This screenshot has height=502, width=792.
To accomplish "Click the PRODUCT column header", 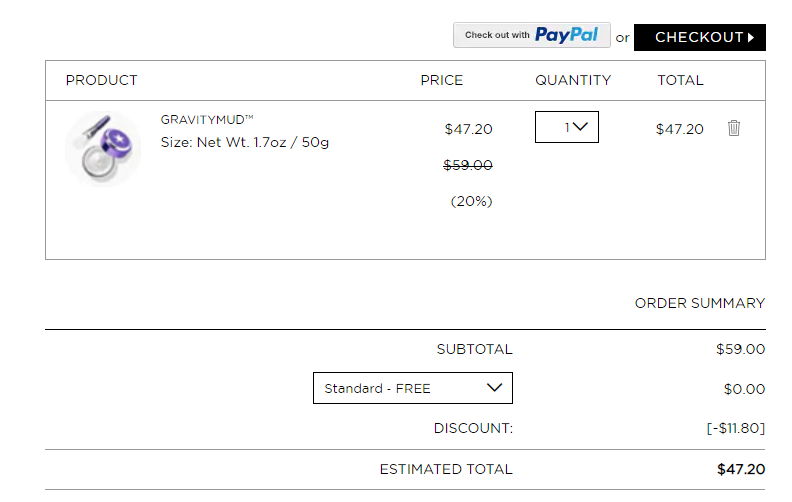I will click(x=102, y=80).
